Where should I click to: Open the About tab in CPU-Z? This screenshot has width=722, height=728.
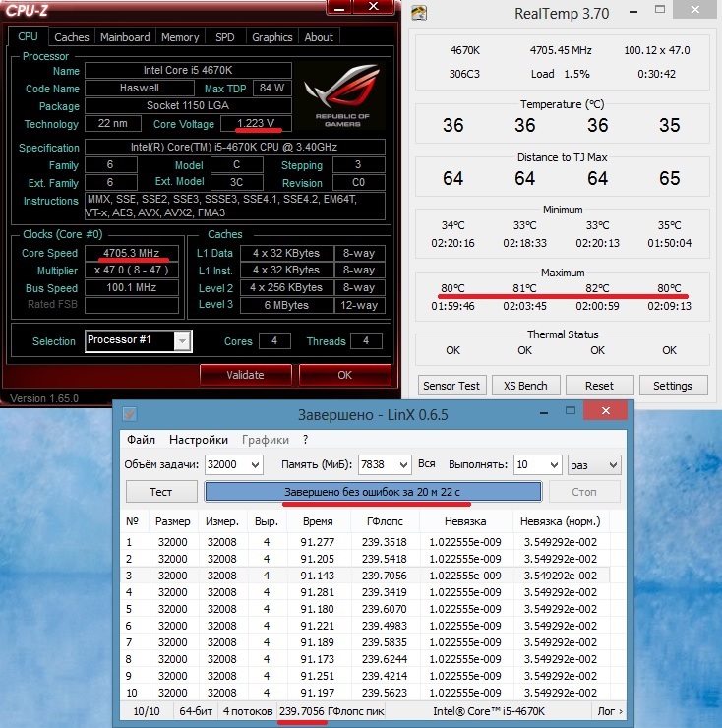[x=319, y=37]
